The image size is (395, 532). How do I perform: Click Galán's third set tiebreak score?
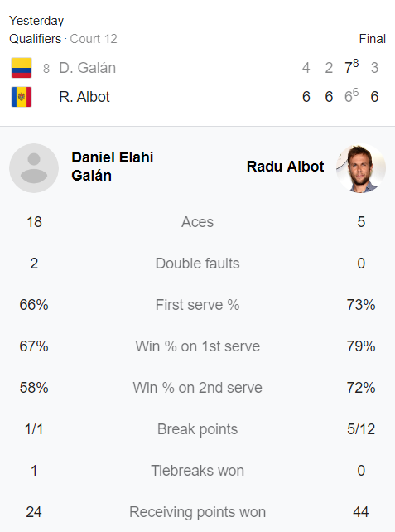tap(352, 66)
